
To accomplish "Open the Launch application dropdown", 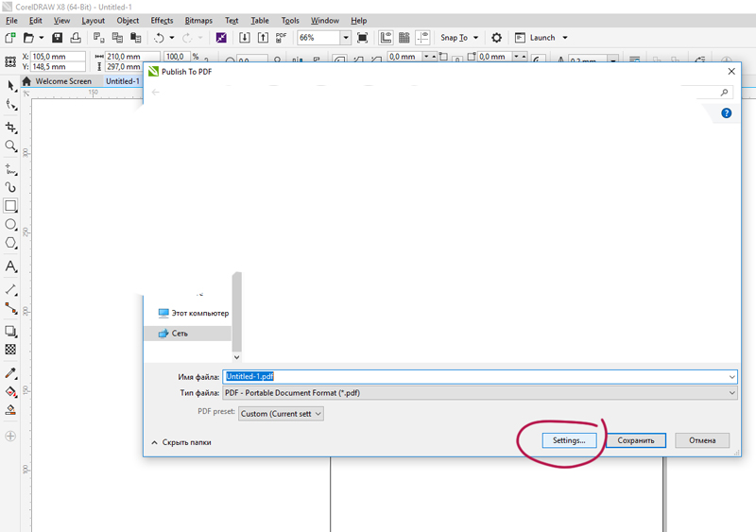I will [x=541, y=38].
